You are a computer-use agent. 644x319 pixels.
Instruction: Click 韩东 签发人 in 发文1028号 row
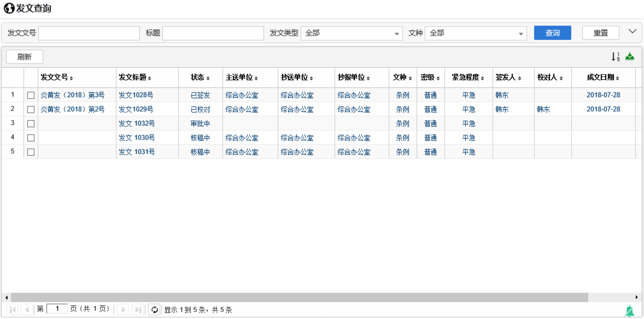coord(502,95)
